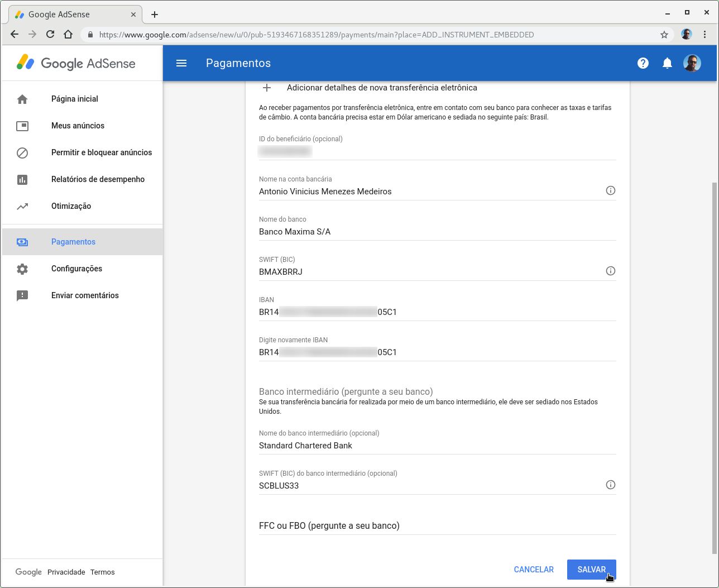Open the help question mark icon
The height and width of the screenshot is (588, 719).
[x=643, y=63]
